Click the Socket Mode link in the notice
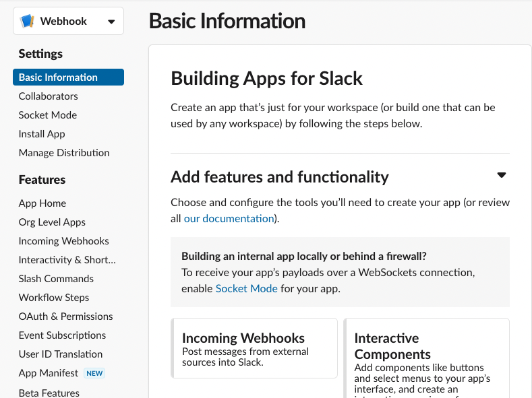The width and height of the screenshot is (532, 398). (246, 288)
